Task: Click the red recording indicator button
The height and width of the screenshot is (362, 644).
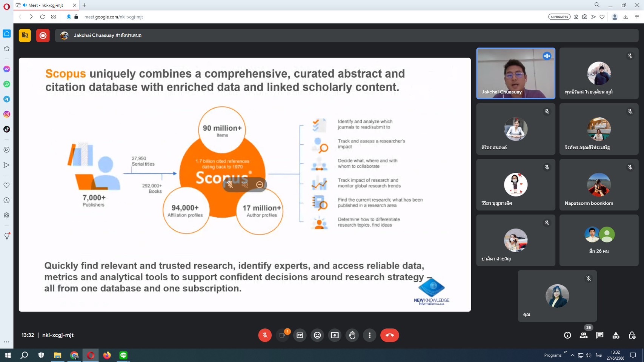Action: (x=43, y=35)
